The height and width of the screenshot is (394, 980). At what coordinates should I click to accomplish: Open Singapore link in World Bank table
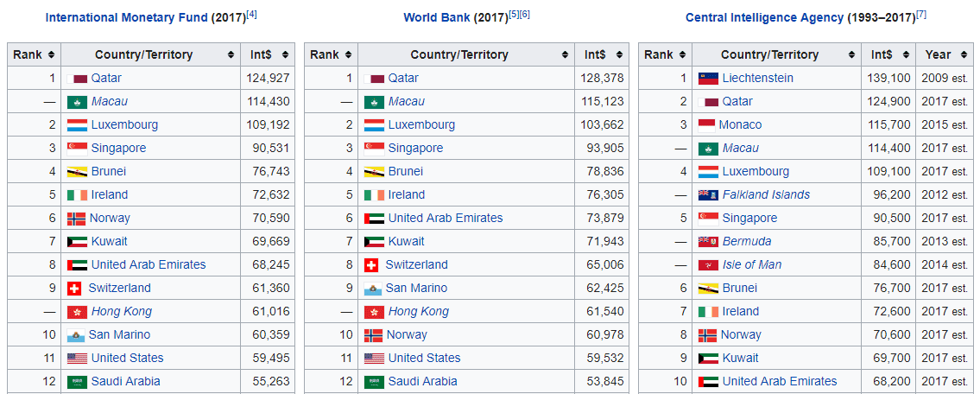tap(415, 149)
